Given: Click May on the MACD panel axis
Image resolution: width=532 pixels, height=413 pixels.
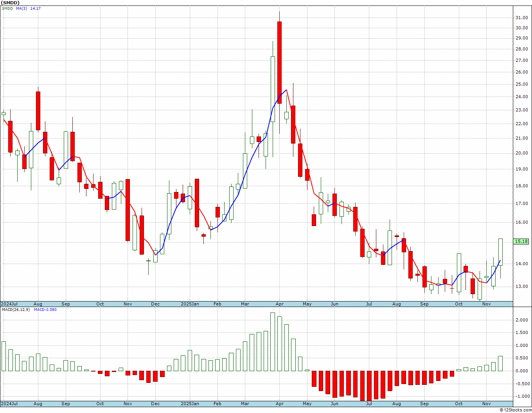Looking at the screenshot, I should tap(307, 404).
